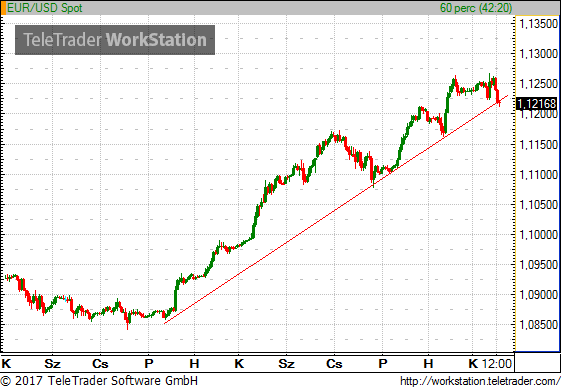Image resolution: width=561 pixels, height=390 pixels.
Task: Click the first Cs day label on time axis
Action: click(x=100, y=364)
